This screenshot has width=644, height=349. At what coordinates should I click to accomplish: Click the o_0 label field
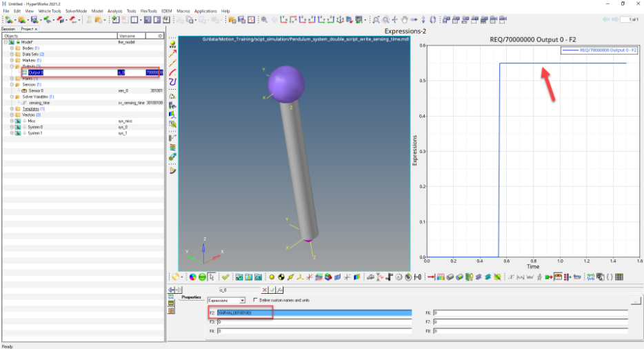pos(239,290)
